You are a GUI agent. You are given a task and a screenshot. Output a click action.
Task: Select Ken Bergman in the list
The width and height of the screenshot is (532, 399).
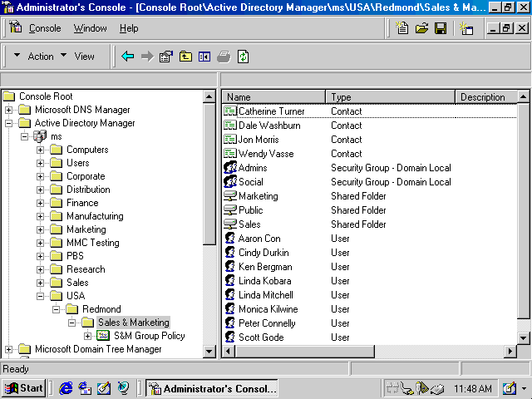click(265, 267)
